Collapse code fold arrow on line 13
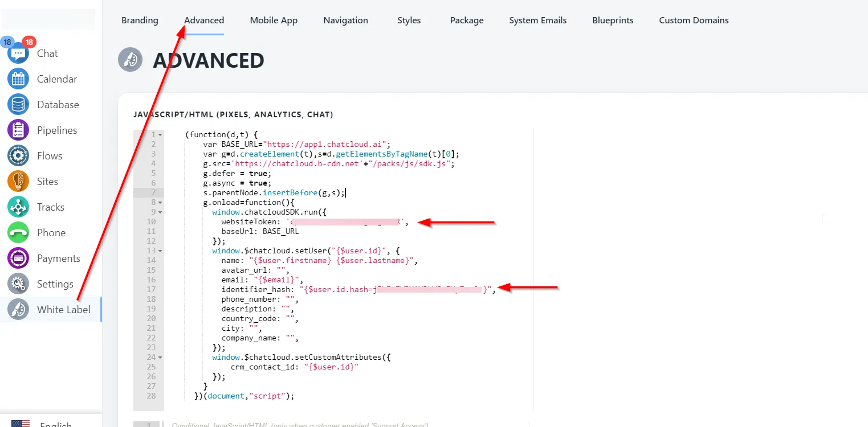 click(x=161, y=251)
